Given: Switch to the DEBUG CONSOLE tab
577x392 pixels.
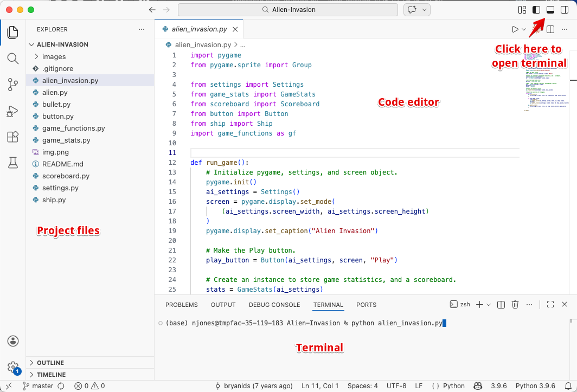Looking at the screenshot, I should (274, 305).
